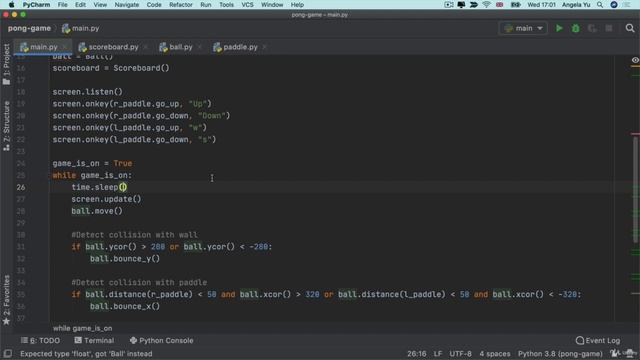The image size is (640, 360).
Task: Open the VCS menu
Action: click(x=247, y=5)
